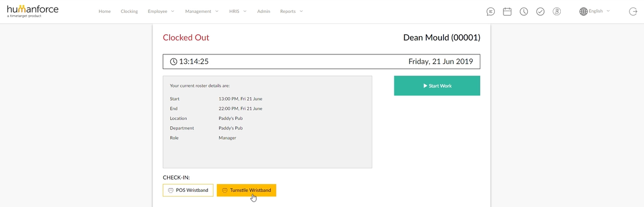Open the English language dropdown
The width and height of the screenshot is (644, 207).
pos(599,11)
